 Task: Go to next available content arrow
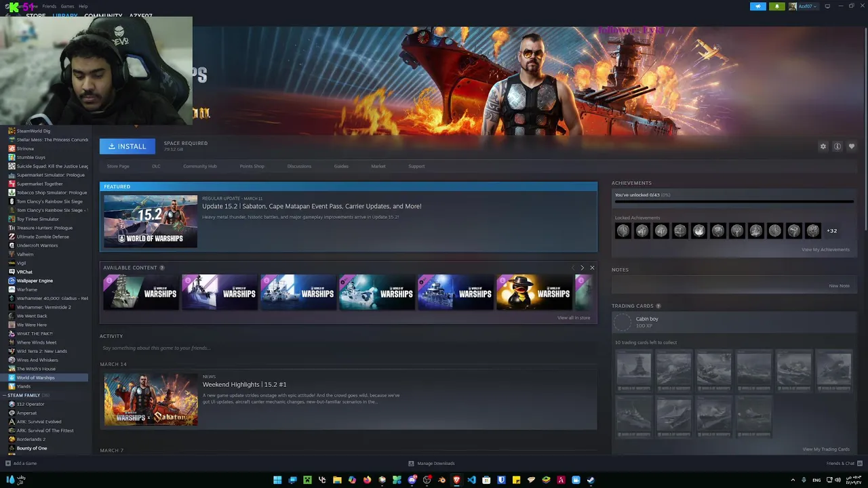click(x=582, y=268)
